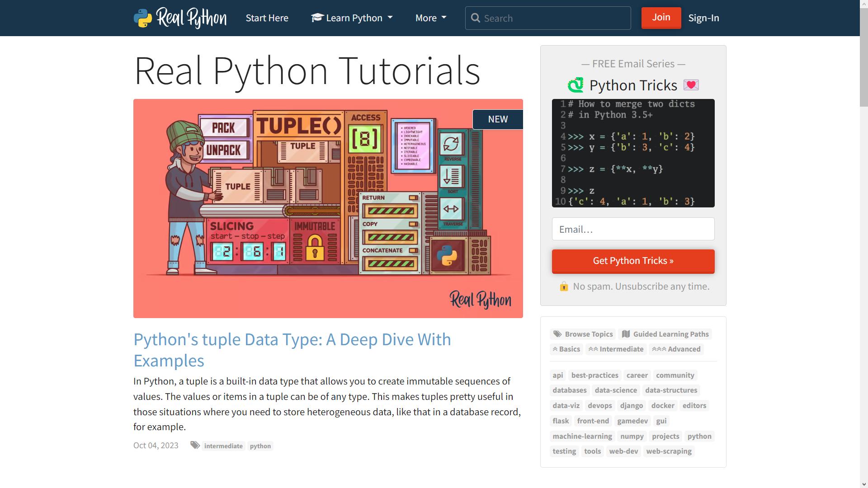The width and height of the screenshot is (868, 488).
Task: Click the Start Here menu item
Action: pyautogui.click(x=267, y=17)
